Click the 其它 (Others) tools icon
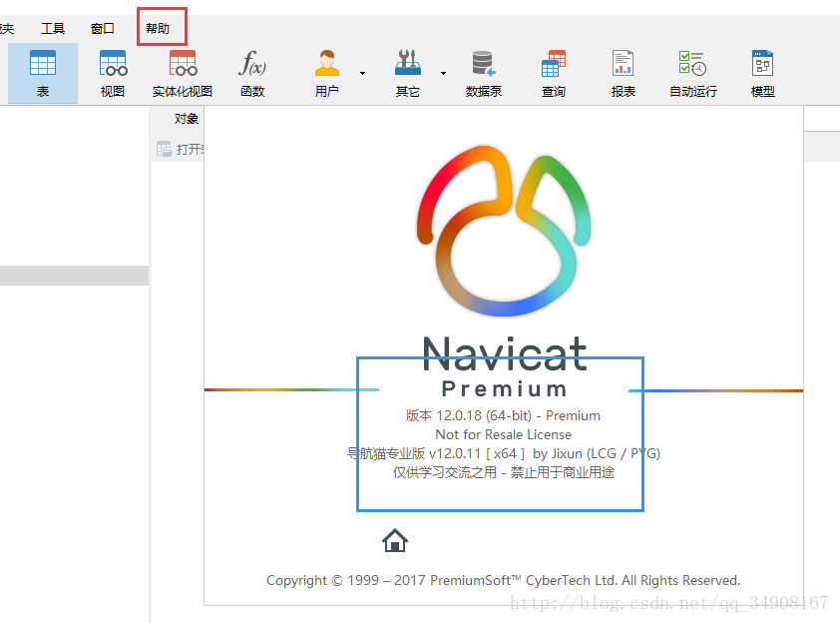The width and height of the screenshot is (840, 623). click(408, 74)
